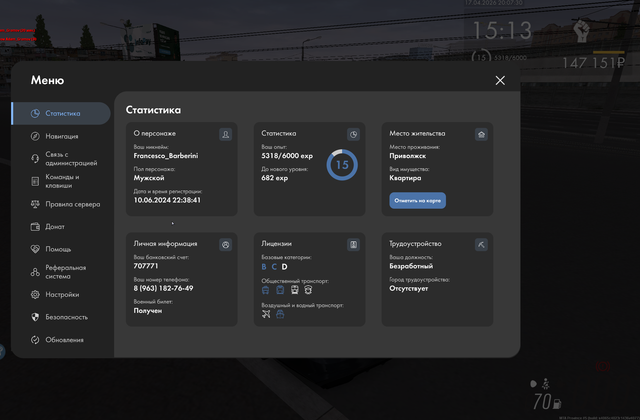Click the Статистика pie chart icon in sidebar
This screenshot has height=420, width=640.
(35, 113)
